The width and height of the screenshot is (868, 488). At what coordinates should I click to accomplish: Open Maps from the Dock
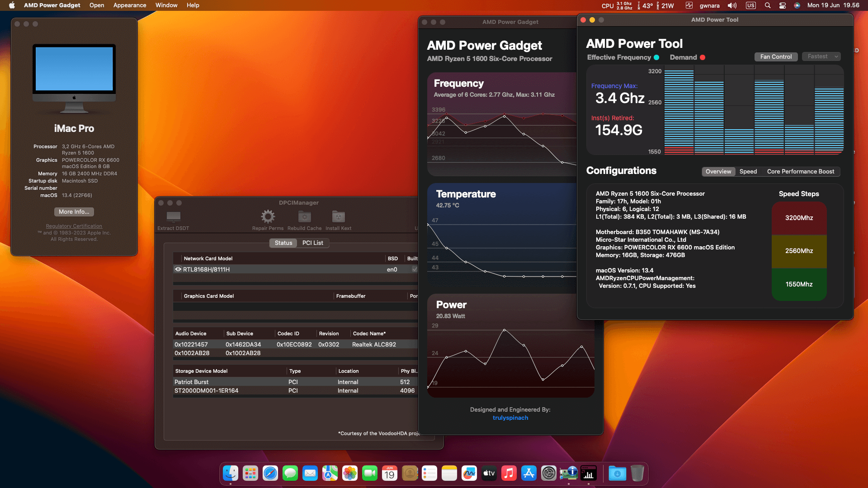tap(330, 473)
